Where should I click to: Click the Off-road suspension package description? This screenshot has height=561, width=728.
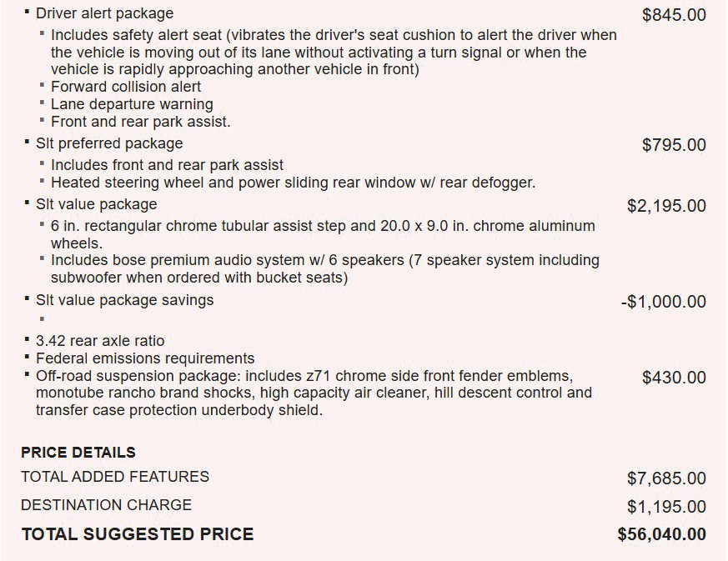[x=314, y=393]
